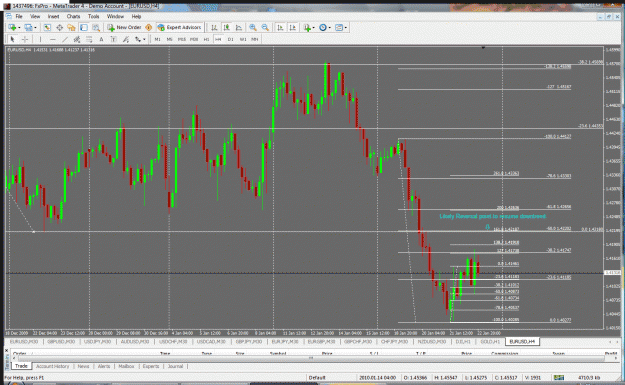Image resolution: width=625 pixels, height=385 pixels.
Task: Show the Navigator panel
Action: [71, 28]
